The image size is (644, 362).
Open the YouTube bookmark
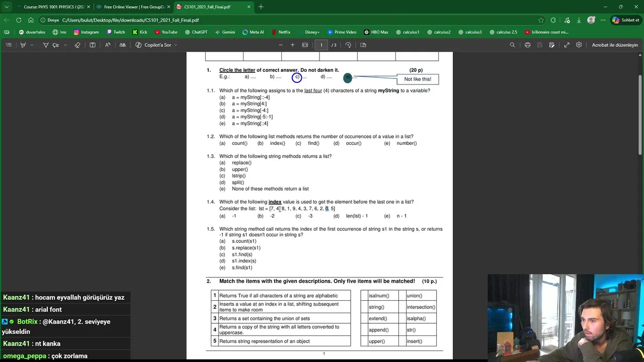coord(166,32)
